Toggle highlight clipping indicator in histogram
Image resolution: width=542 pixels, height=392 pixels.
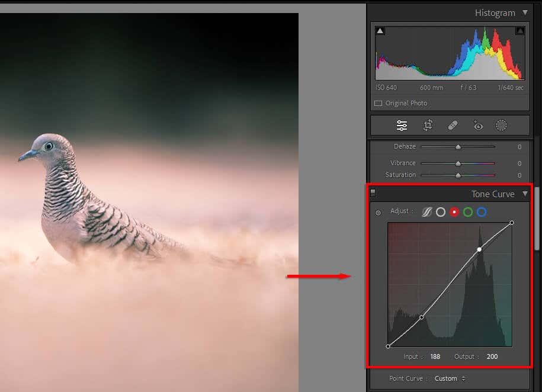pos(520,31)
